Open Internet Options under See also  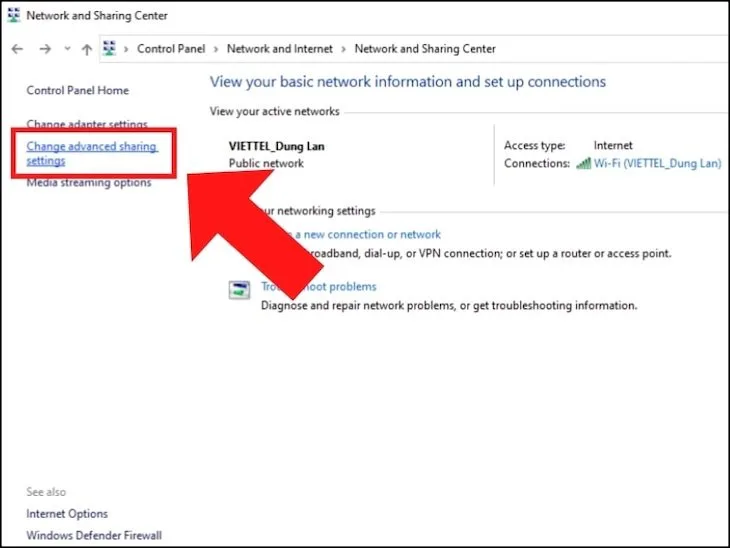point(67,514)
